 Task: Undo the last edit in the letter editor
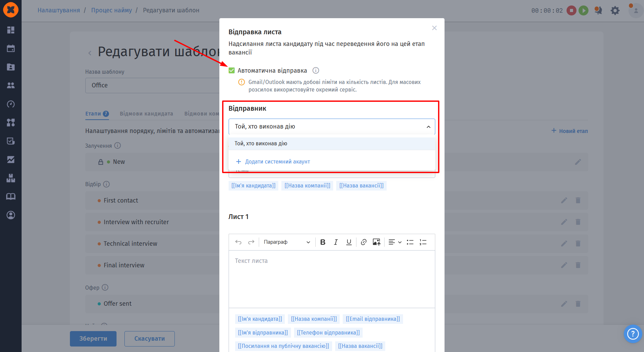(x=238, y=242)
